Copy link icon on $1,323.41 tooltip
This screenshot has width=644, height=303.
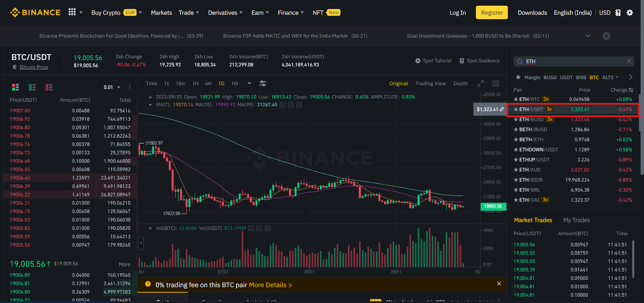(502, 109)
